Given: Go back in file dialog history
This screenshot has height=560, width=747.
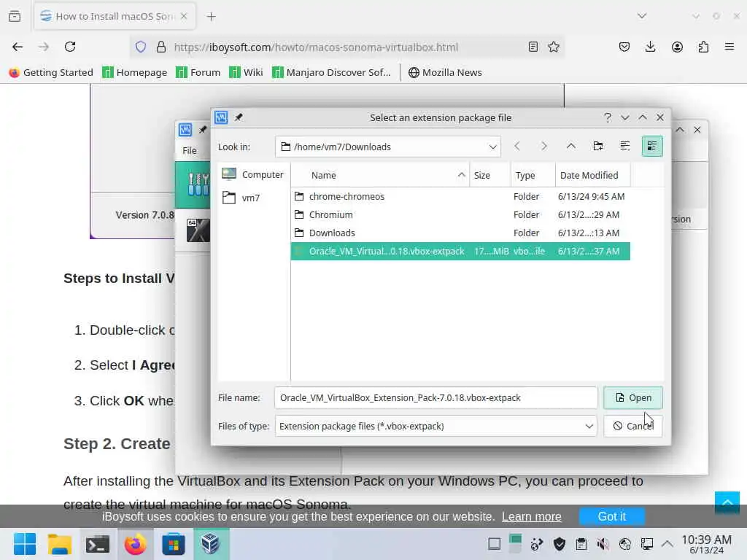Looking at the screenshot, I should (x=517, y=146).
